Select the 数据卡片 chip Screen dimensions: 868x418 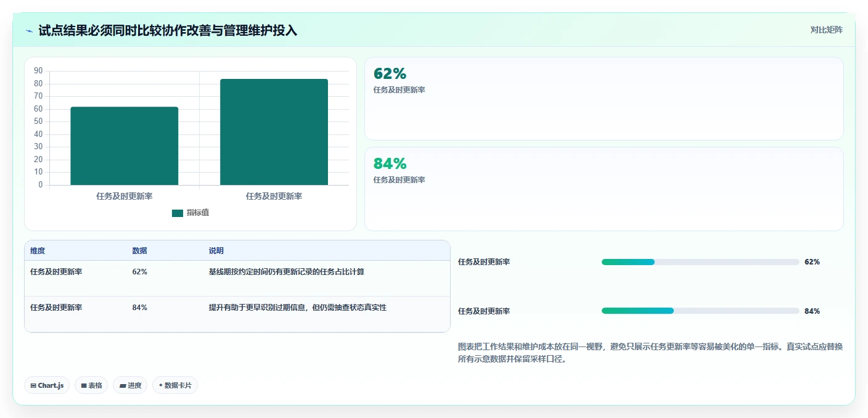pyautogui.click(x=175, y=385)
